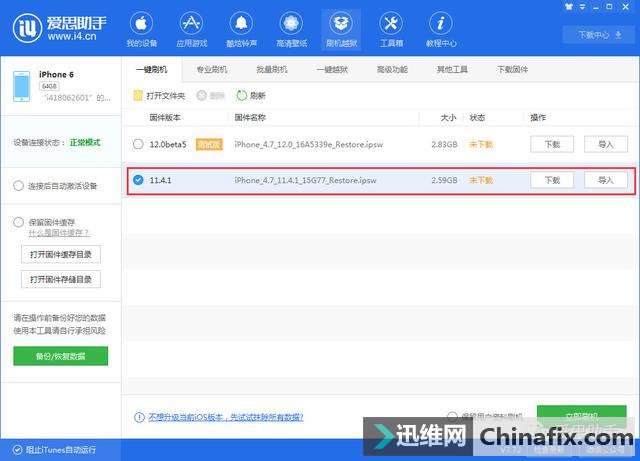This screenshot has width=640, height=461.
Task: Click the 状态 column header
Action: click(x=477, y=118)
